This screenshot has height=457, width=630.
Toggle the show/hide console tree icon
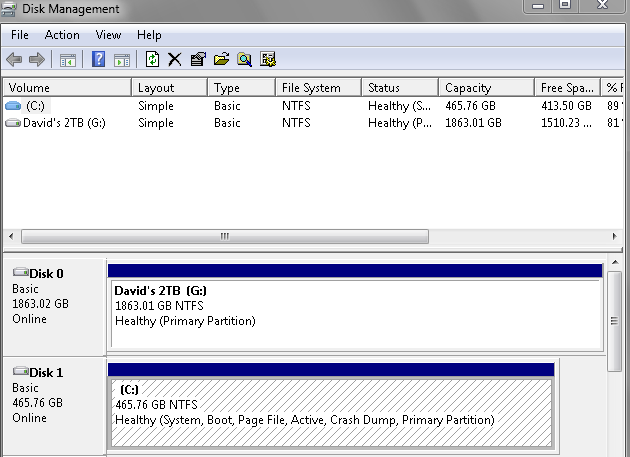pos(68,60)
